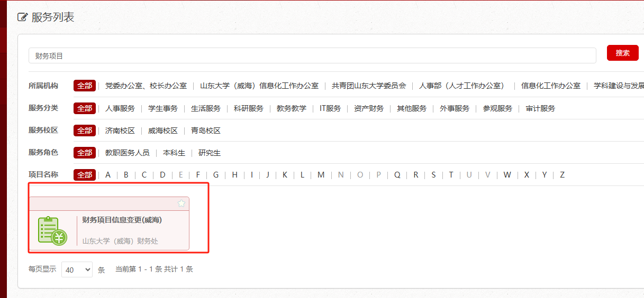Choose 教务教学 category
Image resolution: width=644 pixels, height=298 pixels.
[292, 108]
